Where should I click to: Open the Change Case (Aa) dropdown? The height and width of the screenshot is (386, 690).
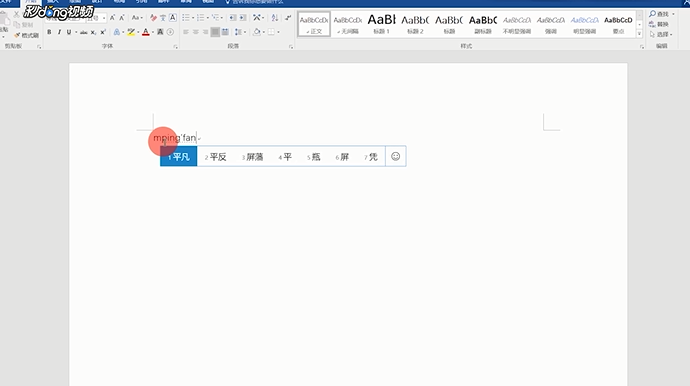click(x=137, y=18)
